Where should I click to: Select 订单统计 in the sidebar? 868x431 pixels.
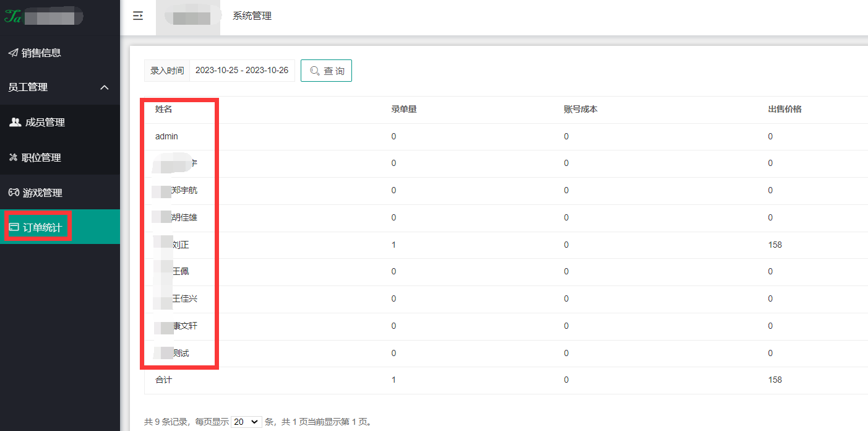coord(60,227)
